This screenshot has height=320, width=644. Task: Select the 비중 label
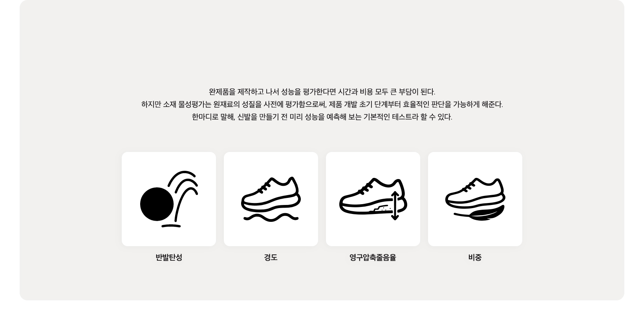click(475, 258)
